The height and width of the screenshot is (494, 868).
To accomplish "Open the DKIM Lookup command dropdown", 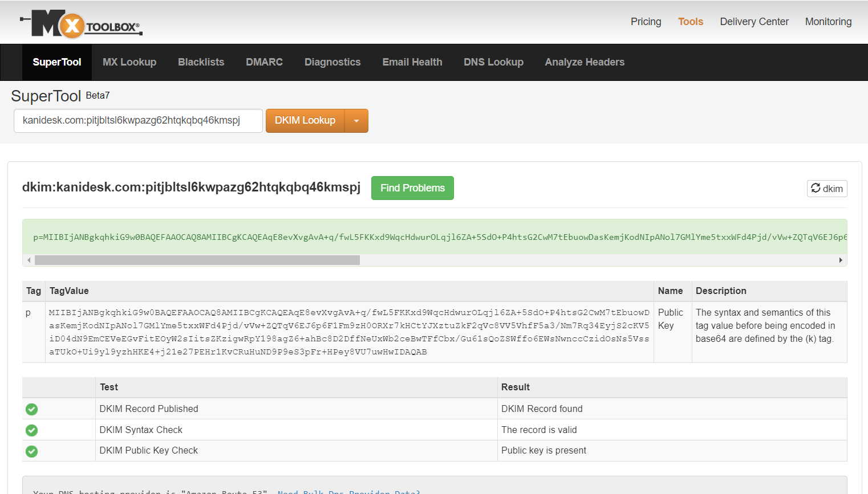I will 357,120.
